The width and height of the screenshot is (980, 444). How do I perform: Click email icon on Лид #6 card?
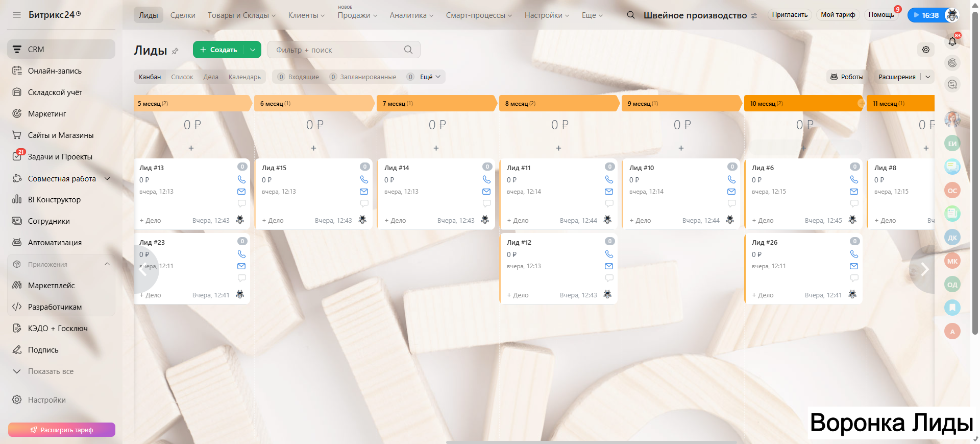coord(854,192)
